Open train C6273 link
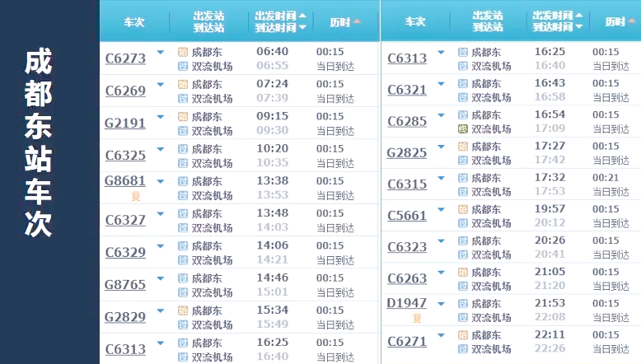The height and width of the screenshot is (364, 641). point(125,58)
